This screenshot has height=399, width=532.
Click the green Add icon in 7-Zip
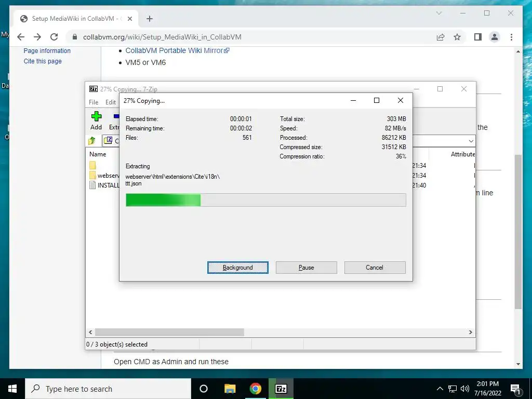[x=96, y=116]
